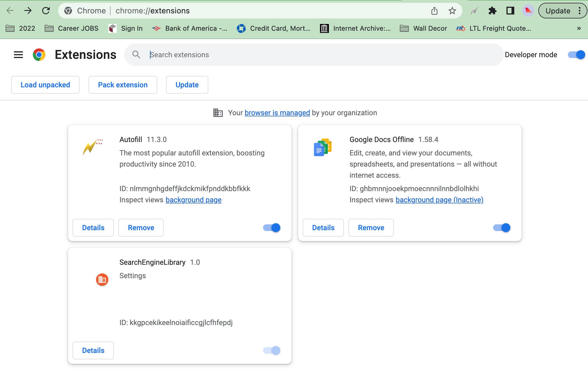Open Details for Google Docs Offline

[x=323, y=228]
